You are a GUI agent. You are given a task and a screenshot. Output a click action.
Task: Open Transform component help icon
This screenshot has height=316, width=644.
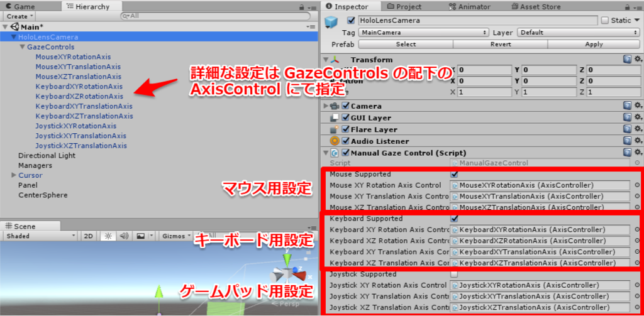628,60
